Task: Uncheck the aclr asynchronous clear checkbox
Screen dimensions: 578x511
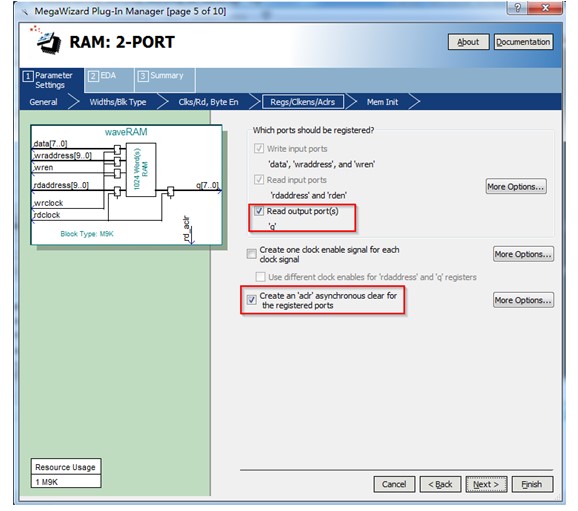Action: click(251, 300)
